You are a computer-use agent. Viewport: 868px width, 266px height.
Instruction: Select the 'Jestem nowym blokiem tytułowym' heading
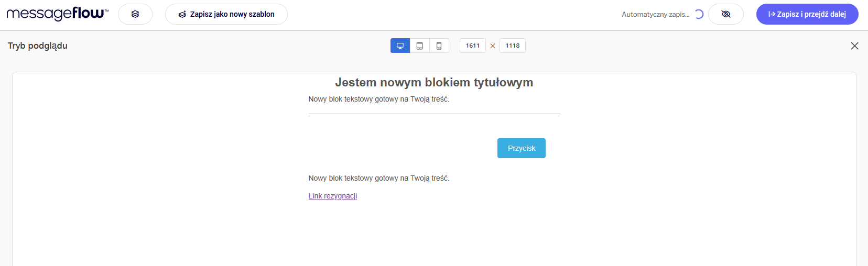(x=434, y=82)
